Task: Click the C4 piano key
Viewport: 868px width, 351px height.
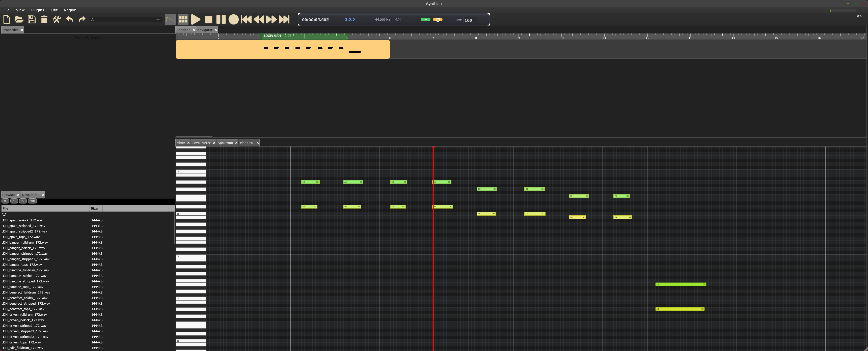Action: pyautogui.click(x=191, y=256)
